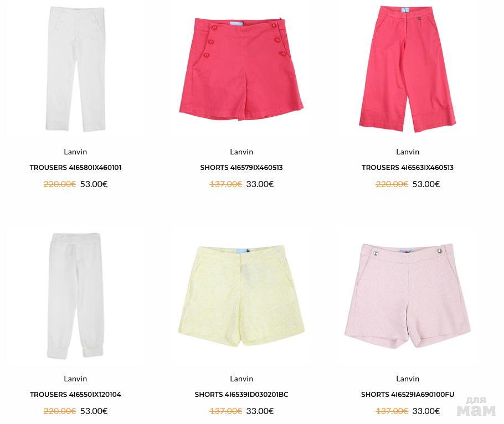Open the white cuffed jogger trousers image
The height and width of the screenshot is (424, 504).
pyautogui.click(x=75, y=296)
